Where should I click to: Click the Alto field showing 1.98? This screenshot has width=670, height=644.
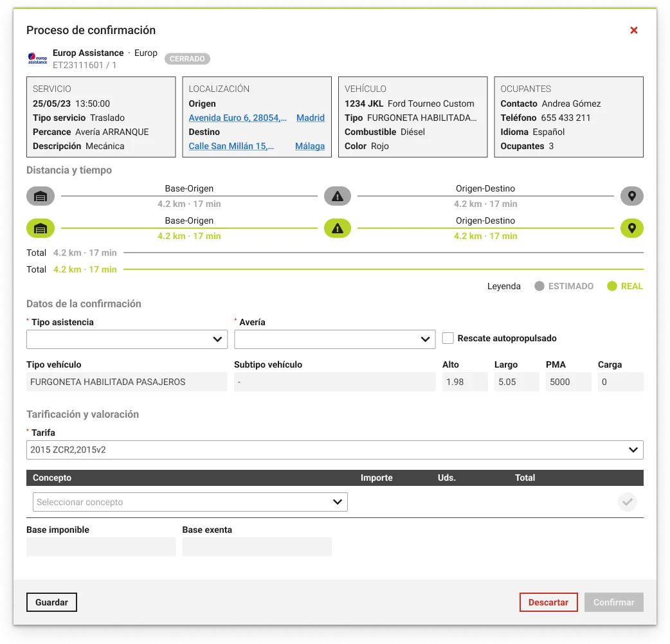point(465,382)
